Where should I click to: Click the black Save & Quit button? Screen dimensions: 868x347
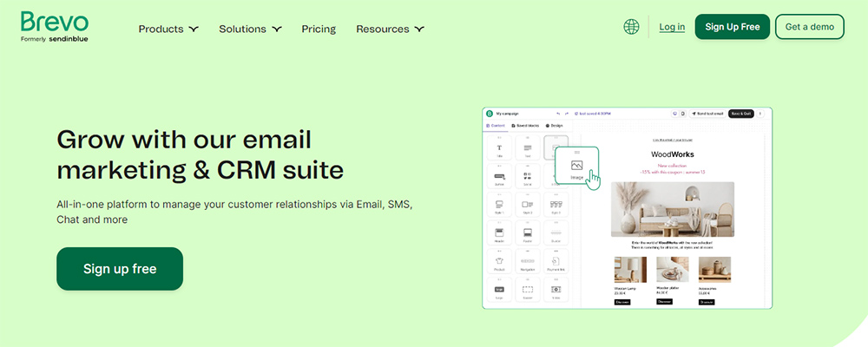[x=741, y=114]
